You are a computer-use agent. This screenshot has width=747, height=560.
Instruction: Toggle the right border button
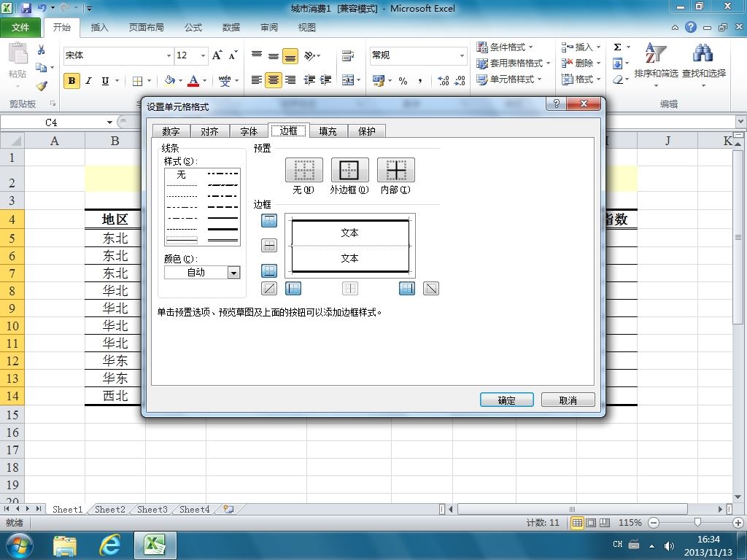click(407, 288)
